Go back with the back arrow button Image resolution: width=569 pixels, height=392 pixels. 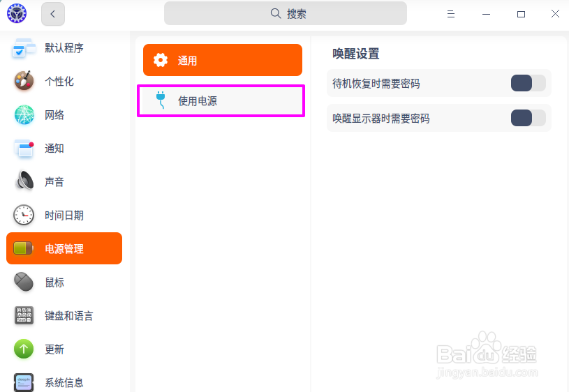click(x=53, y=14)
